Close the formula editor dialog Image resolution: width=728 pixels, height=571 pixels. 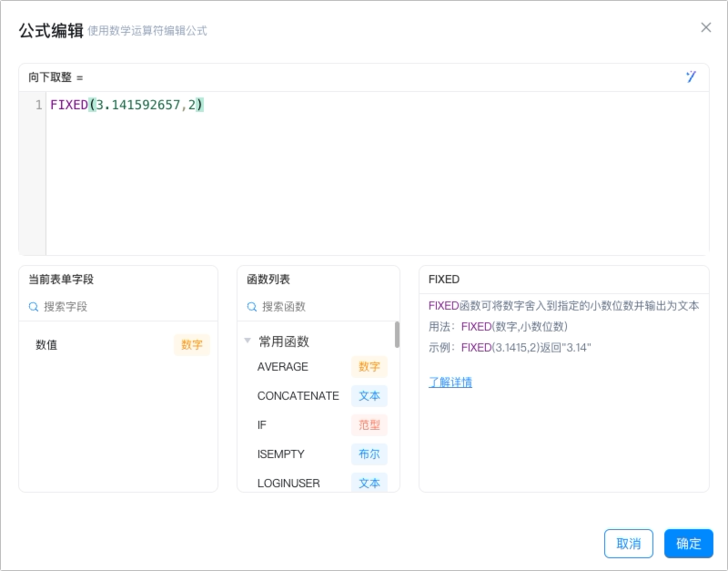tap(706, 27)
